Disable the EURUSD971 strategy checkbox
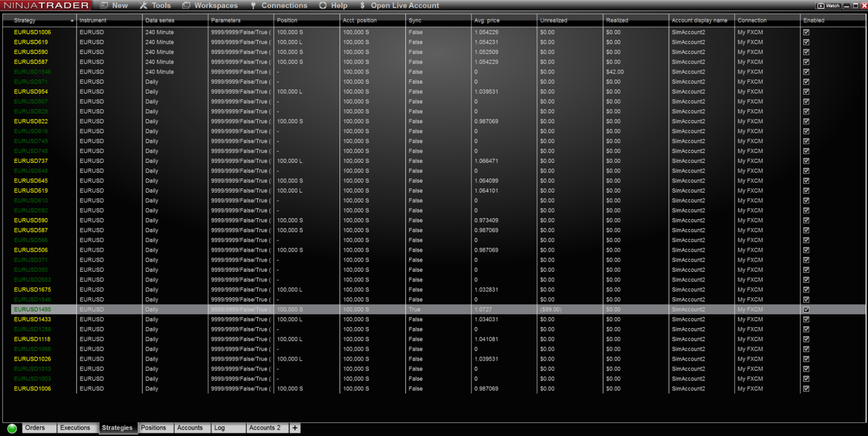868x436 pixels. coord(806,82)
